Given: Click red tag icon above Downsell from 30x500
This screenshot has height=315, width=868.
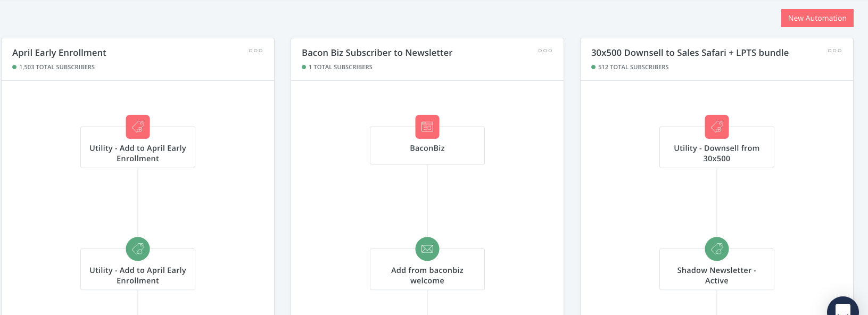Looking at the screenshot, I should [x=717, y=127].
